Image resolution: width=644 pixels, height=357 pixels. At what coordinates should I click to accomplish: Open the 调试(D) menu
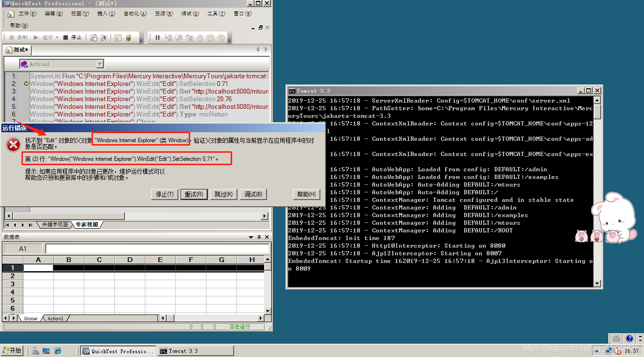coord(190,14)
